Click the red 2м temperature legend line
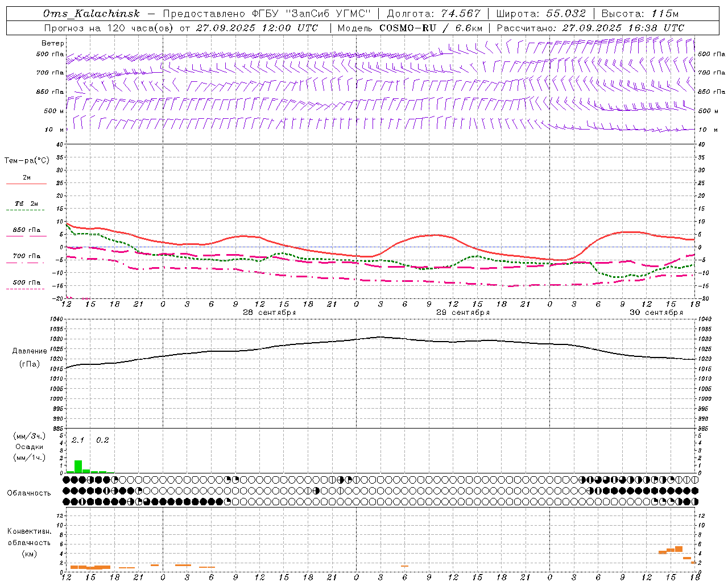The image size is (728, 582). pos(26,184)
